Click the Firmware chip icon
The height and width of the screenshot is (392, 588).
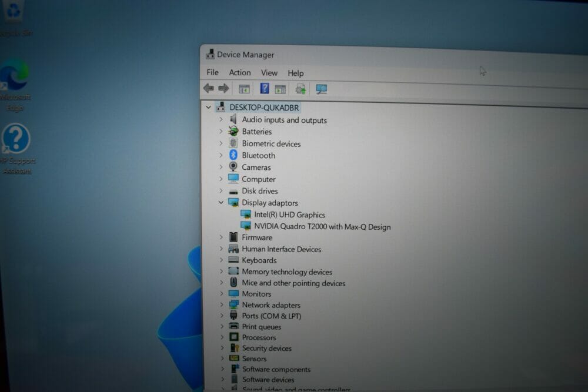(233, 237)
